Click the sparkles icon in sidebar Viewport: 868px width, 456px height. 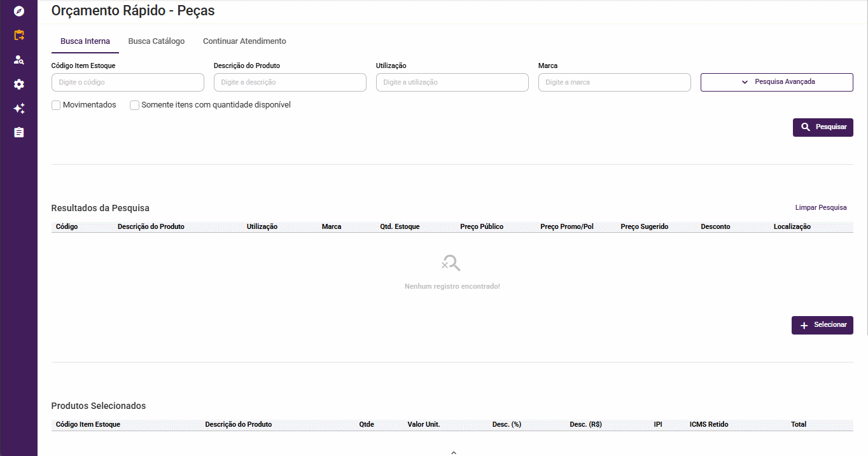pos(19,109)
